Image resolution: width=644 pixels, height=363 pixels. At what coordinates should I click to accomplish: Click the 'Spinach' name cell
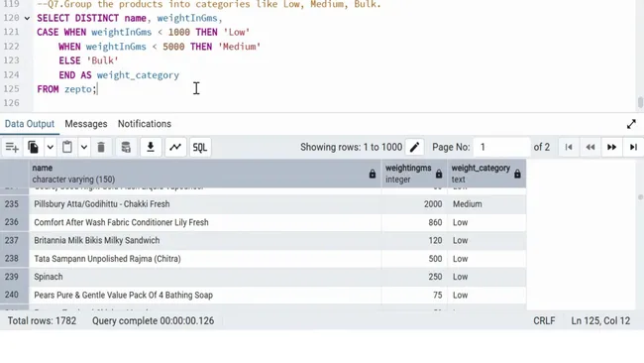[205, 277]
